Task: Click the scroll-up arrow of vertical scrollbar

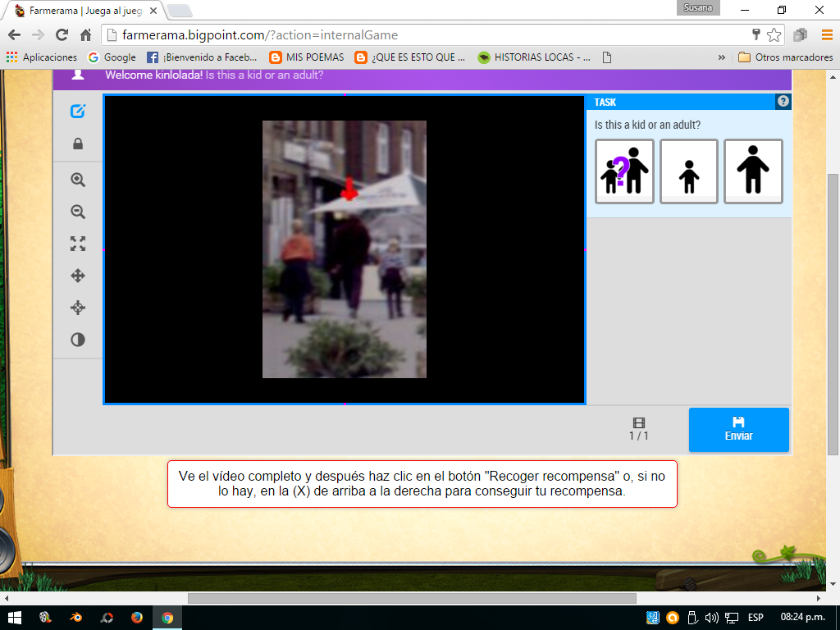Action: (x=833, y=76)
